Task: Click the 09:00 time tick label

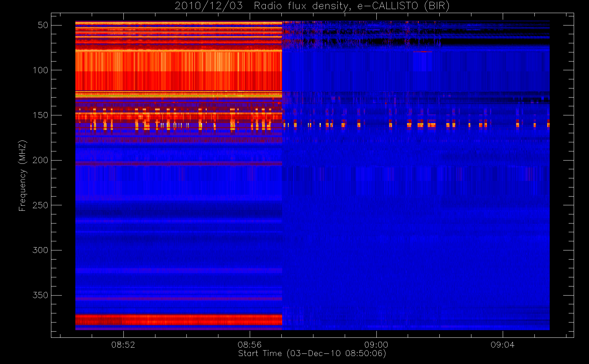Action: tap(376, 345)
